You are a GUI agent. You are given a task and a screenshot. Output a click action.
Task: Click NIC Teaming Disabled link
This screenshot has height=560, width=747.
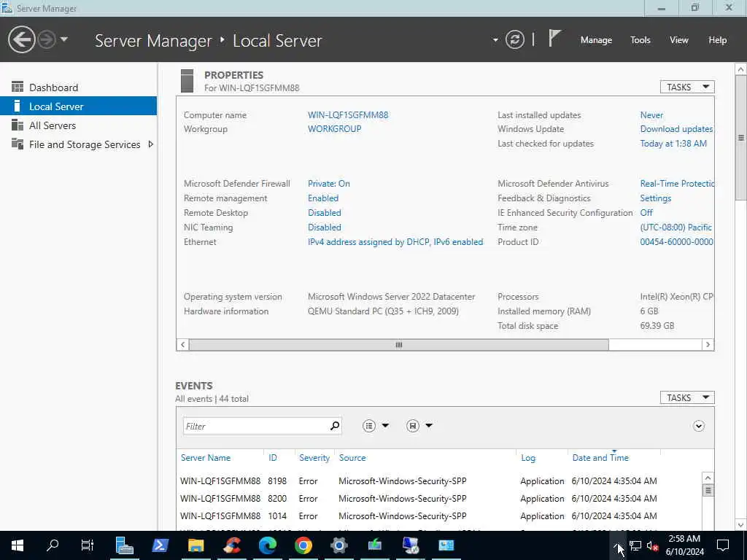pyautogui.click(x=325, y=227)
